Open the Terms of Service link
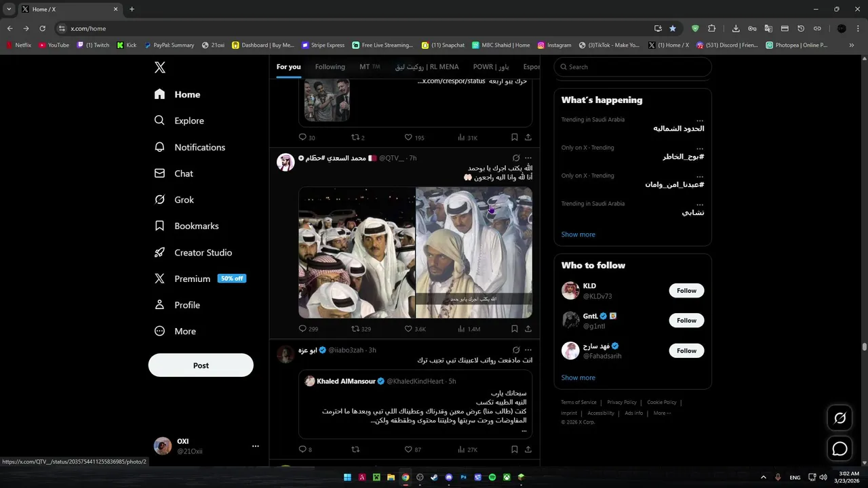 pos(578,403)
